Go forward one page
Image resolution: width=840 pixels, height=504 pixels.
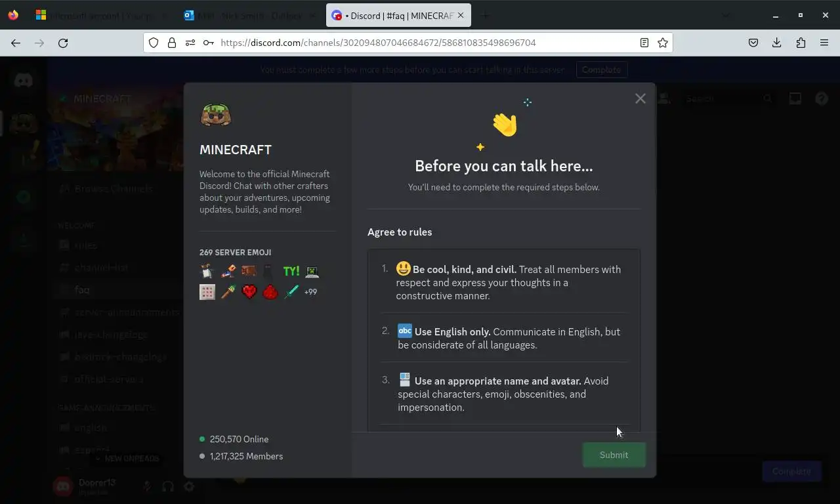click(x=39, y=43)
